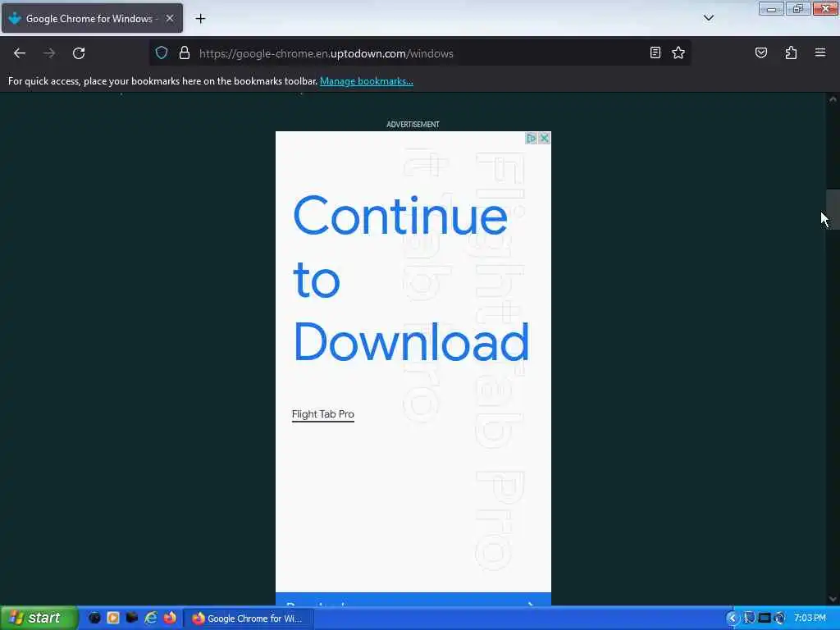Click the page scrollbar up arrow
840x630 pixels.
[833, 99]
